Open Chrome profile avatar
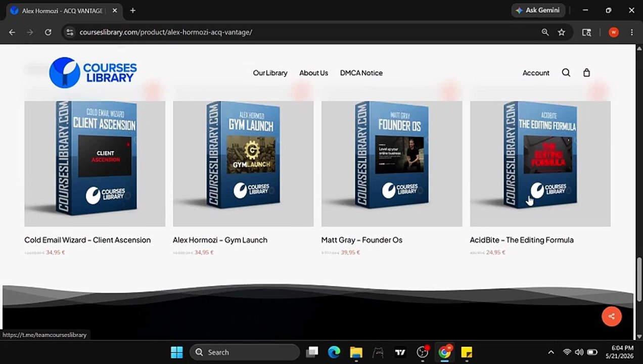Viewport: 643px width, 364px height. [614, 32]
